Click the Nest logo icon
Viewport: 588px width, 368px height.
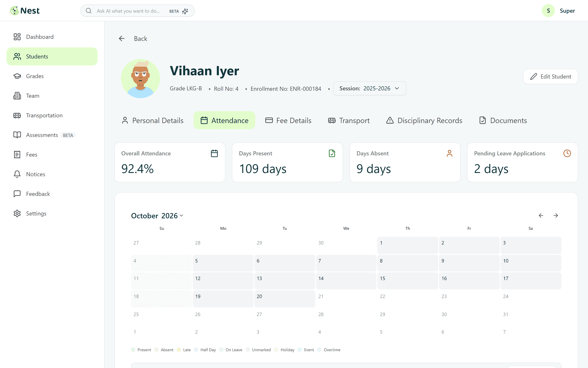pos(14,11)
